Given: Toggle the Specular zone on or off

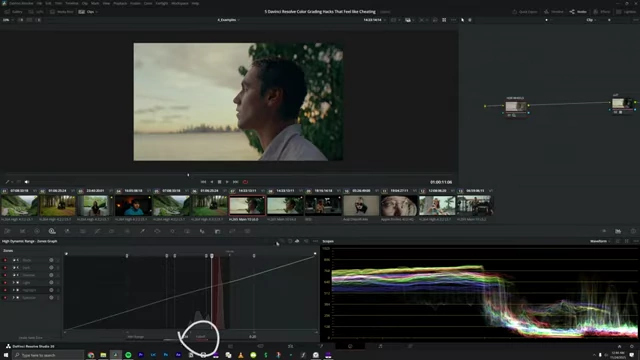Looking at the screenshot, I should pyautogui.click(x=5, y=298).
